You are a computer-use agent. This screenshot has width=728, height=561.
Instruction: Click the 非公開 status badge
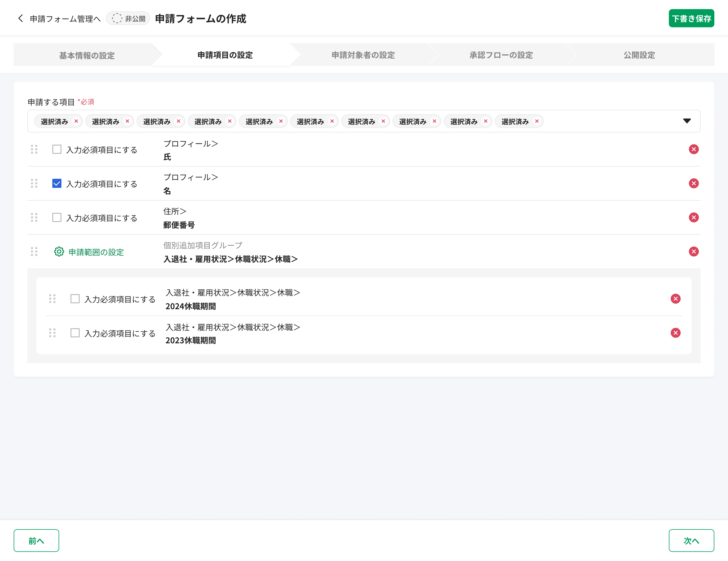(x=128, y=19)
